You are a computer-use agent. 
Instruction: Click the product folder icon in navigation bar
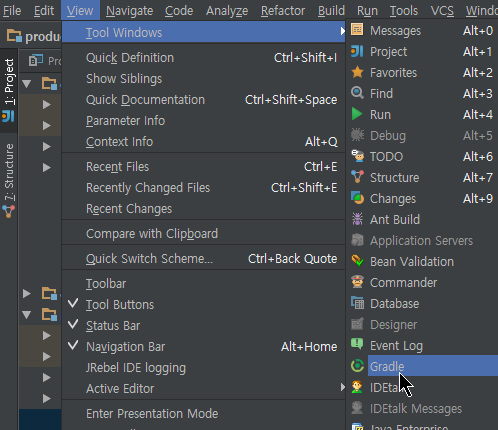pos(14,36)
